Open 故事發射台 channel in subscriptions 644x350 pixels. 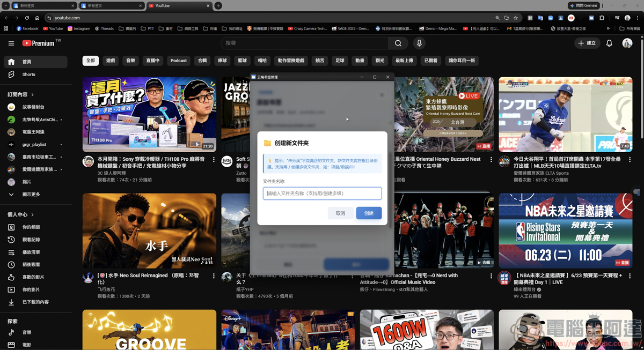[x=36, y=107]
